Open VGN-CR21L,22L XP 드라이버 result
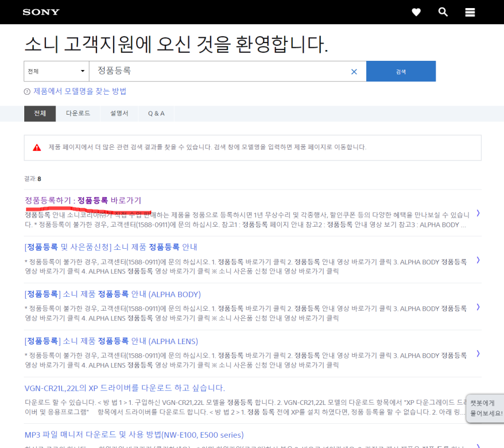504x448 pixels. click(125, 388)
